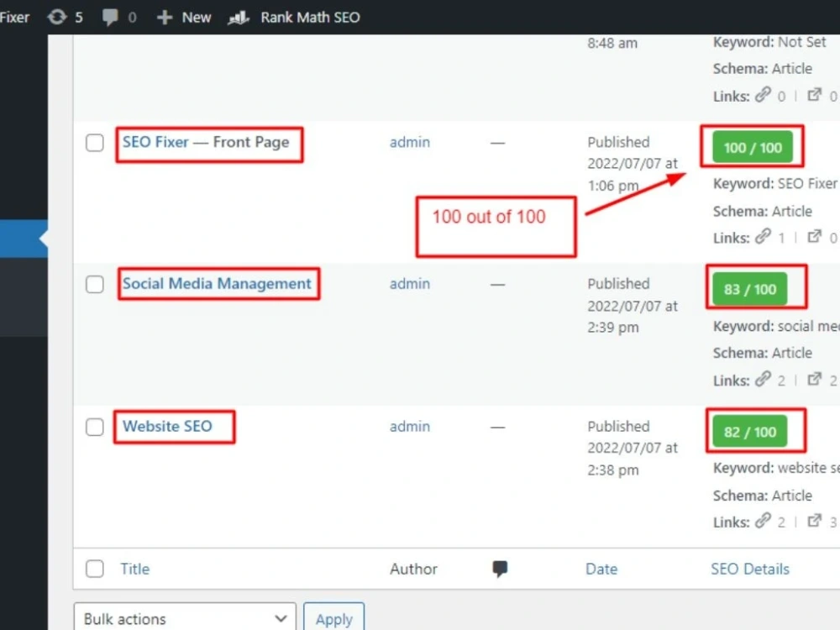
Task: Click the comments column bubble icon in footer
Action: click(499, 569)
